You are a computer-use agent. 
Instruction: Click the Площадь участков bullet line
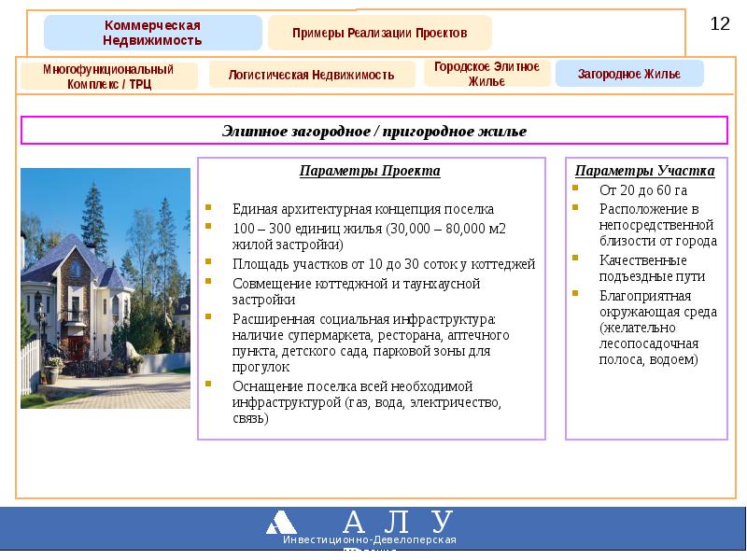[383, 264]
